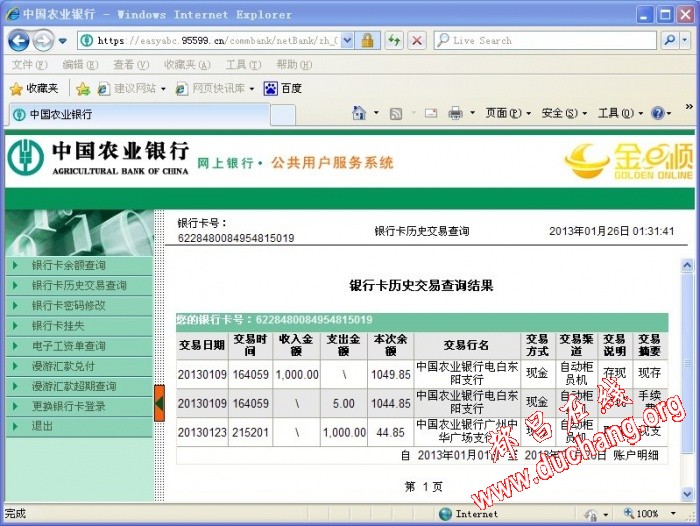This screenshot has height=526, width=700.
Task: Click the 44.85 balance cell
Action: [391, 432]
